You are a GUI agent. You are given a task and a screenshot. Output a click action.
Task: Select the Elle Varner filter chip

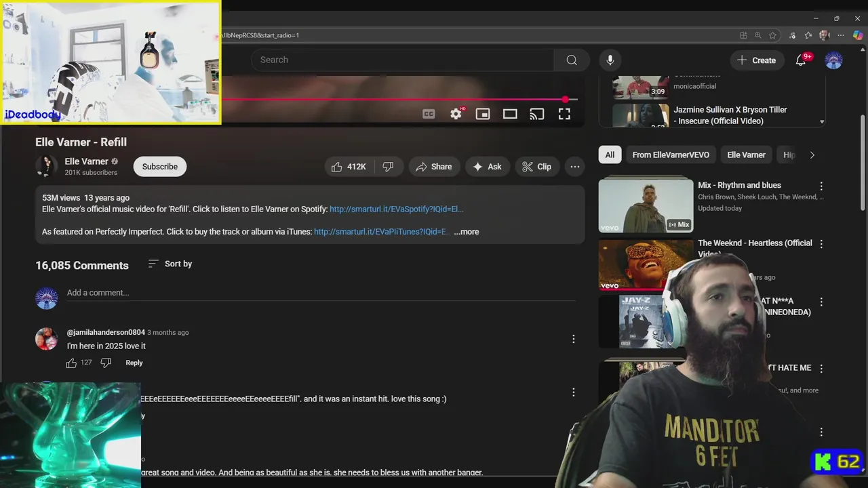tap(746, 155)
